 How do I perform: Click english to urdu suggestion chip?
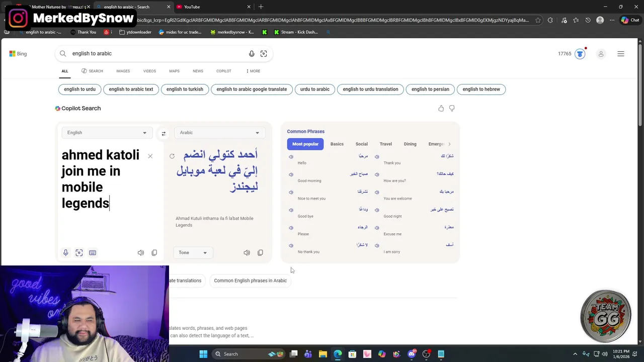[x=79, y=89]
